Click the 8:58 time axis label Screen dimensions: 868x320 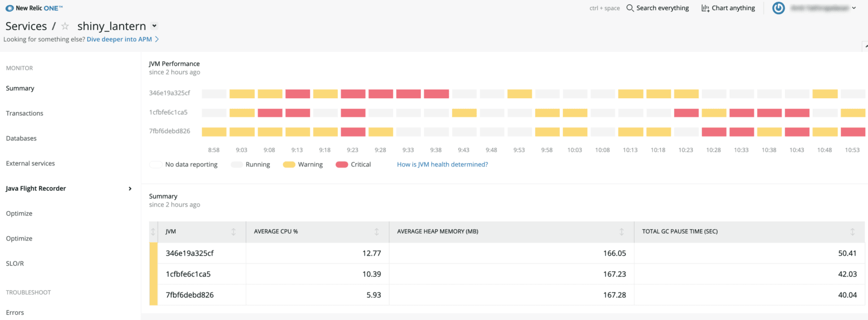pyautogui.click(x=214, y=150)
